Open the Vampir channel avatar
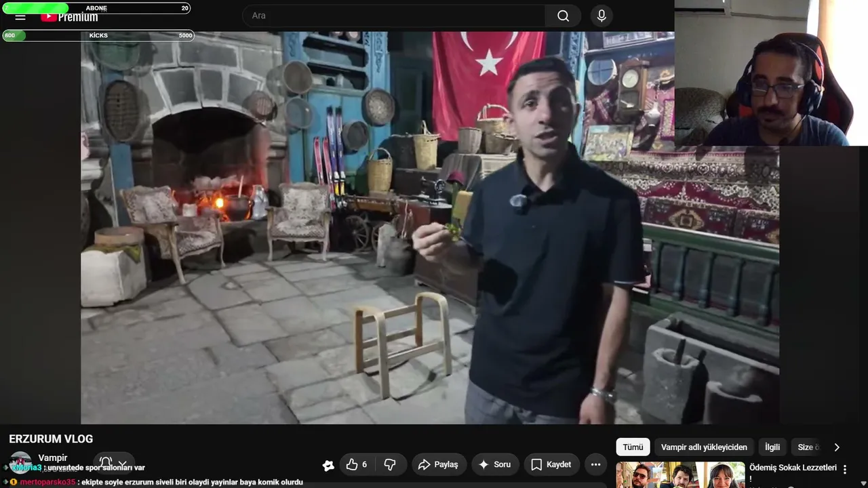This screenshot has height=488, width=868. pyautogui.click(x=20, y=463)
